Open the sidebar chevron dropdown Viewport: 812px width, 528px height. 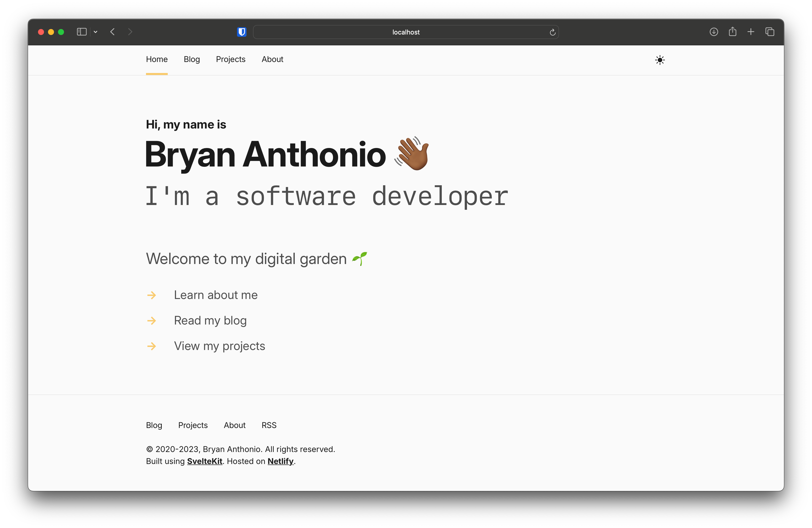click(95, 32)
